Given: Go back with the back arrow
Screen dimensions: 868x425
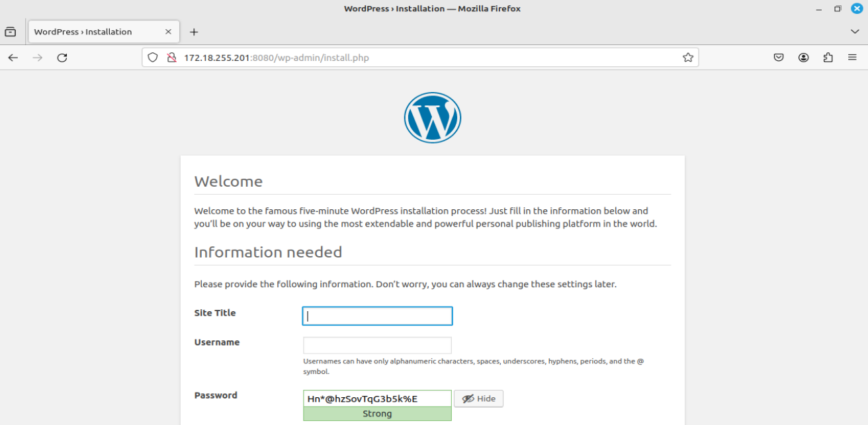Looking at the screenshot, I should click(13, 58).
